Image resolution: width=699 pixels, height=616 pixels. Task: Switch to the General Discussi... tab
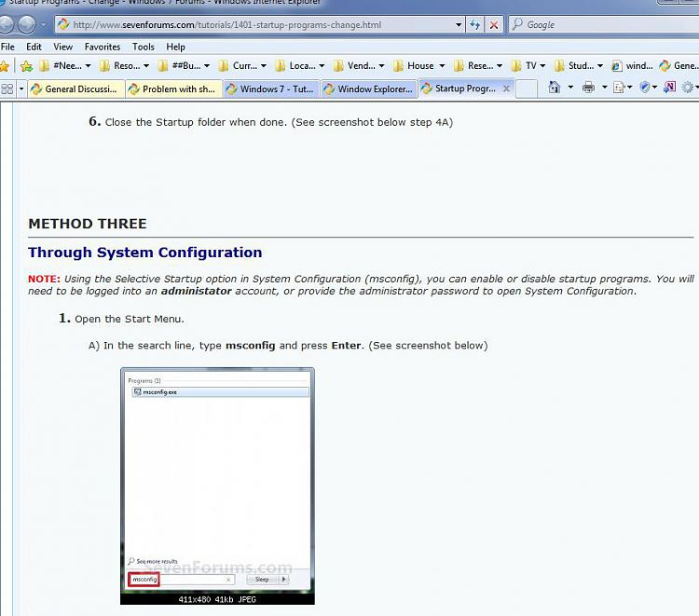point(76,89)
